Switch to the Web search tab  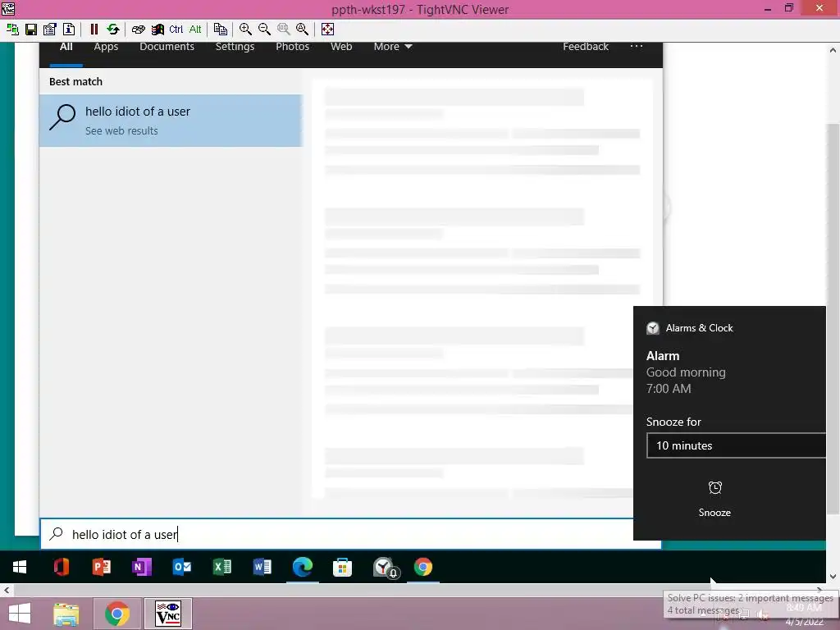tap(341, 47)
